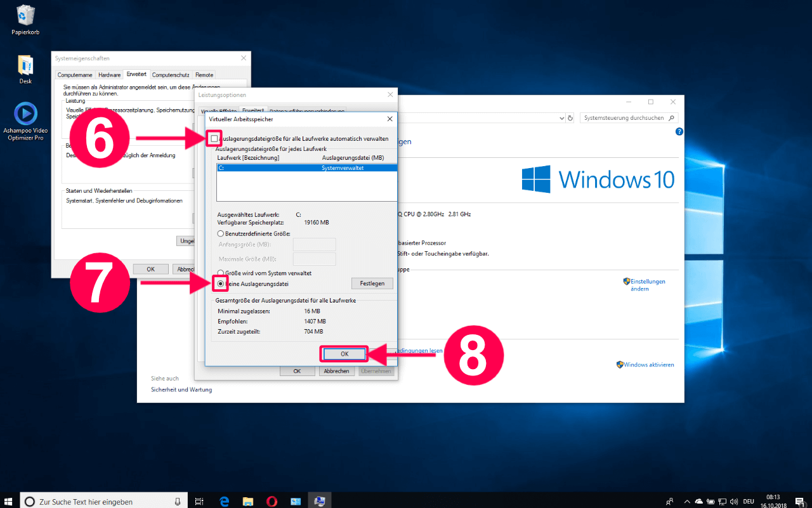Screen dimensions: 812x508
Task: Expand the hidden tray icons chevron
Action: [686, 501]
